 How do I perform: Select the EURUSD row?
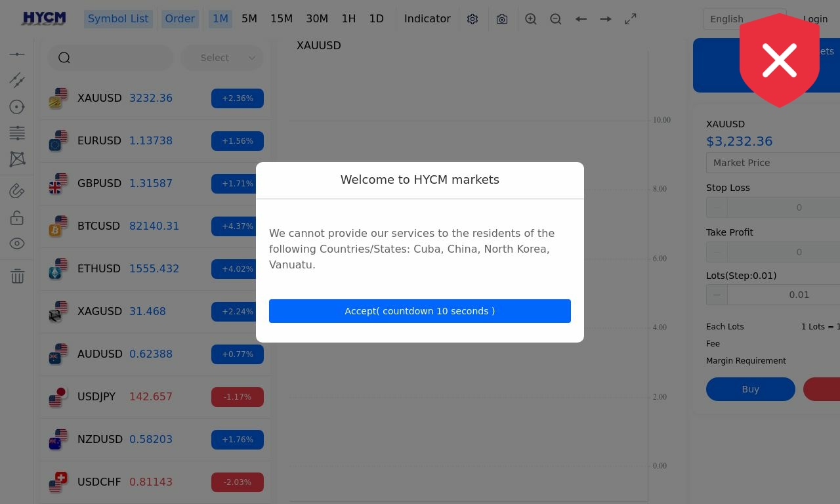[156, 141]
